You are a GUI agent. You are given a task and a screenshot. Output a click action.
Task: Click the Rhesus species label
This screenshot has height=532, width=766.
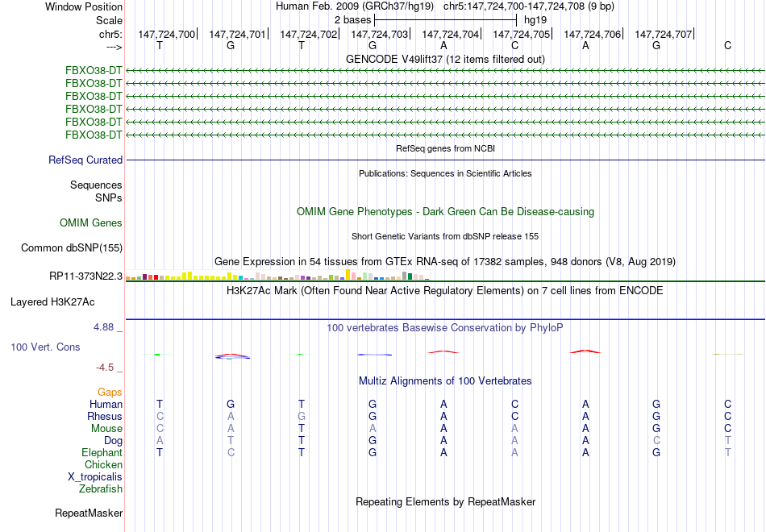click(105, 416)
